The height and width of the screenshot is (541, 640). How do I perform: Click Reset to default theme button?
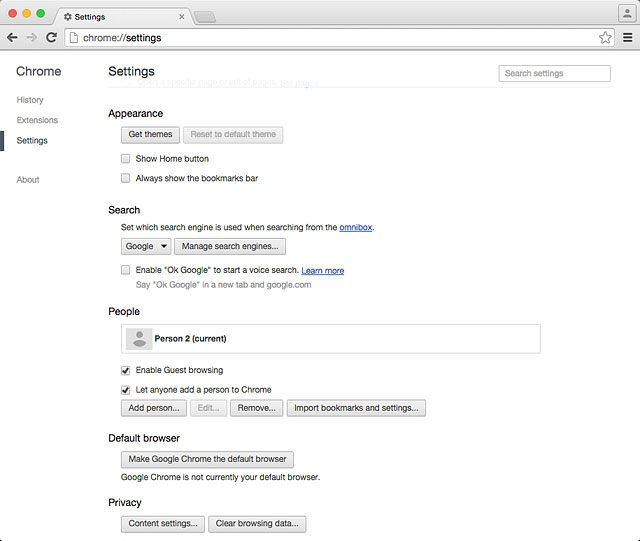(233, 135)
